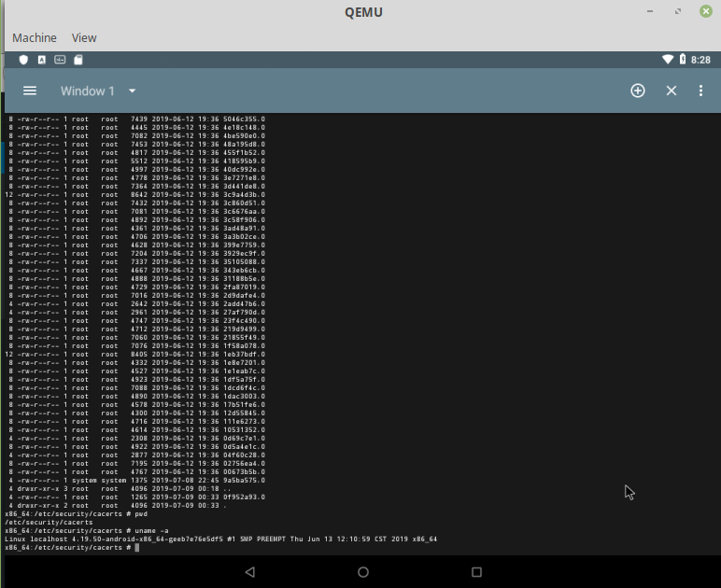Click file name 48a195d8.0
721x588 pixels.
pos(244,145)
